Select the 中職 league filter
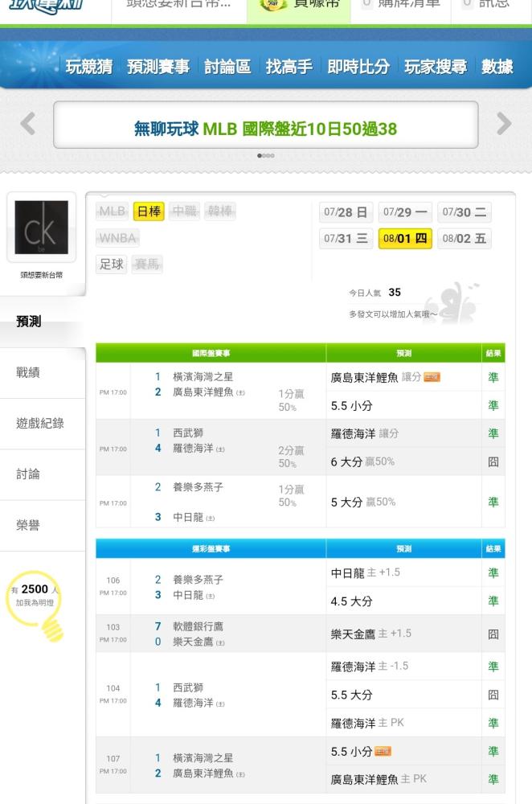The image size is (532, 804). [185, 211]
